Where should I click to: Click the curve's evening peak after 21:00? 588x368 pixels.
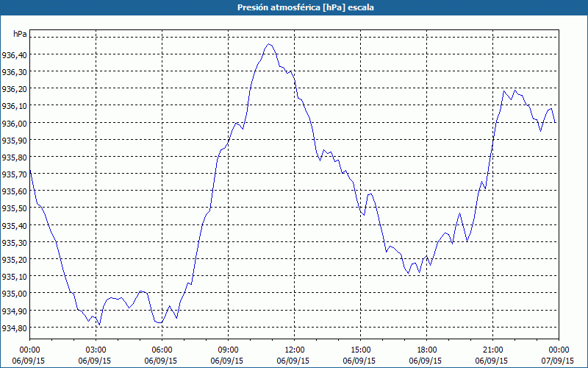pyautogui.click(x=515, y=90)
